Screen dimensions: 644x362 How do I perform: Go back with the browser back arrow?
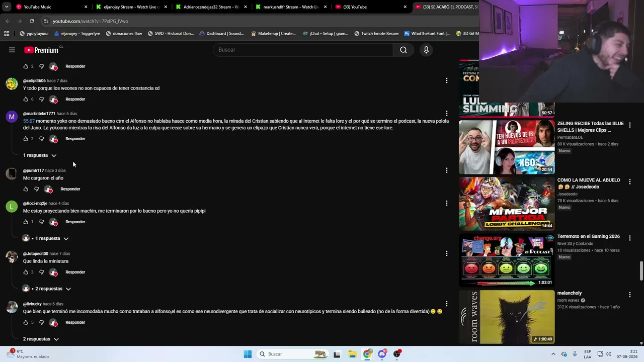click(8, 21)
